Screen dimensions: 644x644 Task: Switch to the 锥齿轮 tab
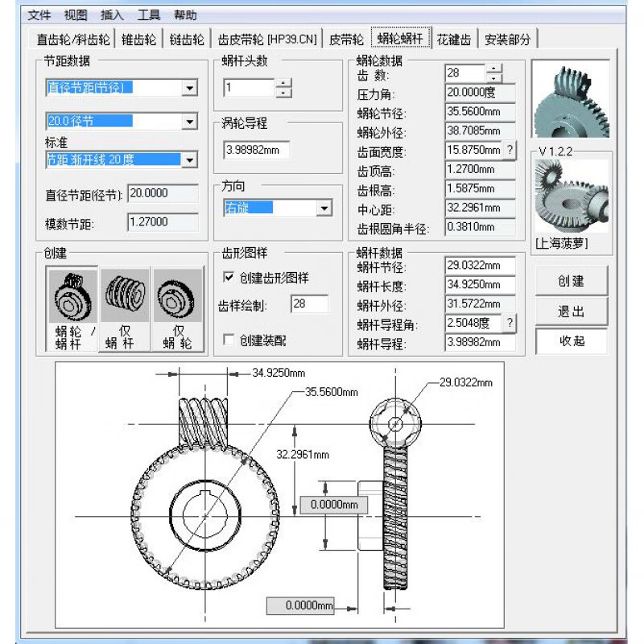click(x=138, y=37)
